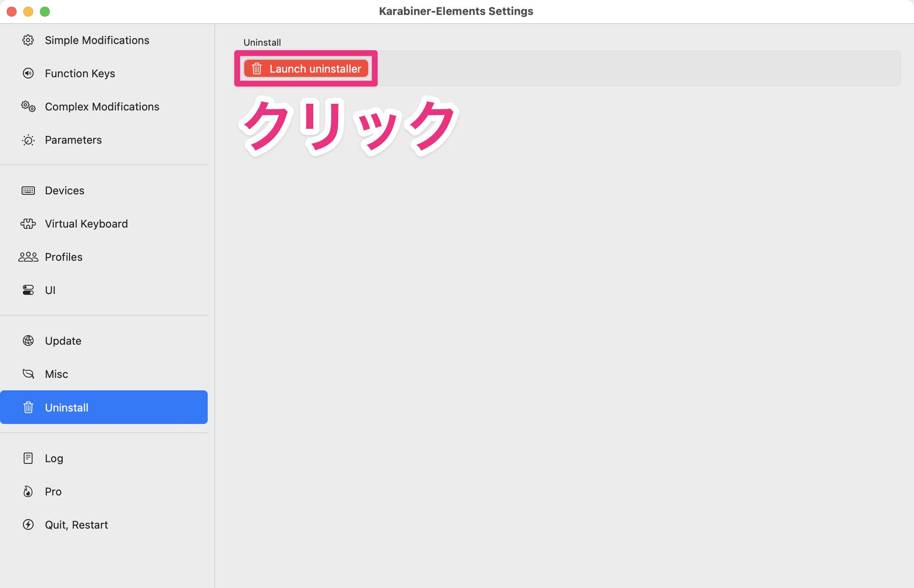Select the Simple Modifications gear icon
This screenshot has height=588, width=914.
(x=28, y=40)
